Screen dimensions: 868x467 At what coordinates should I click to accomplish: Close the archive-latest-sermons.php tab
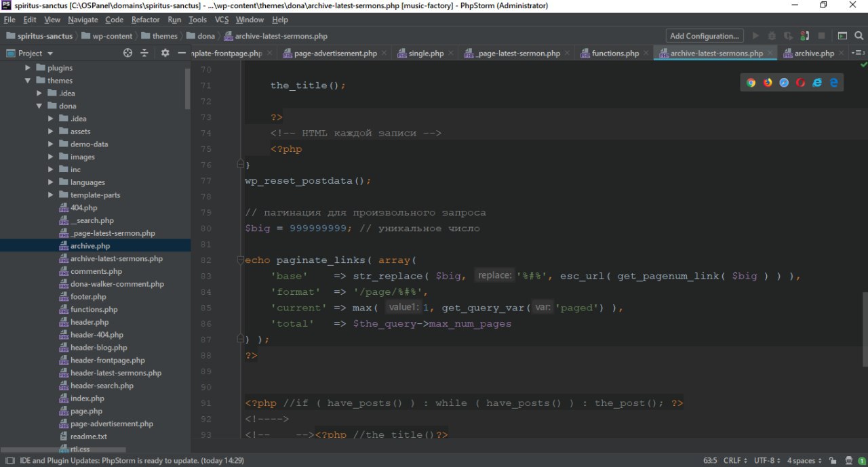[x=772, y=53]
